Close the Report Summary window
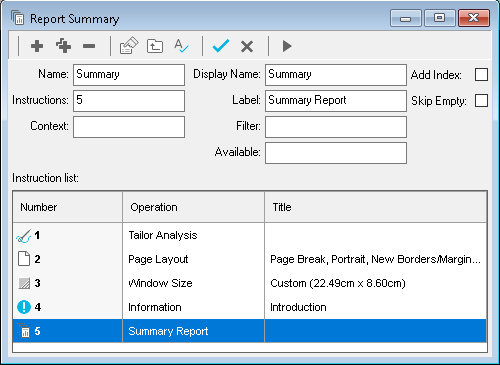500x365 pixels. 474,18
